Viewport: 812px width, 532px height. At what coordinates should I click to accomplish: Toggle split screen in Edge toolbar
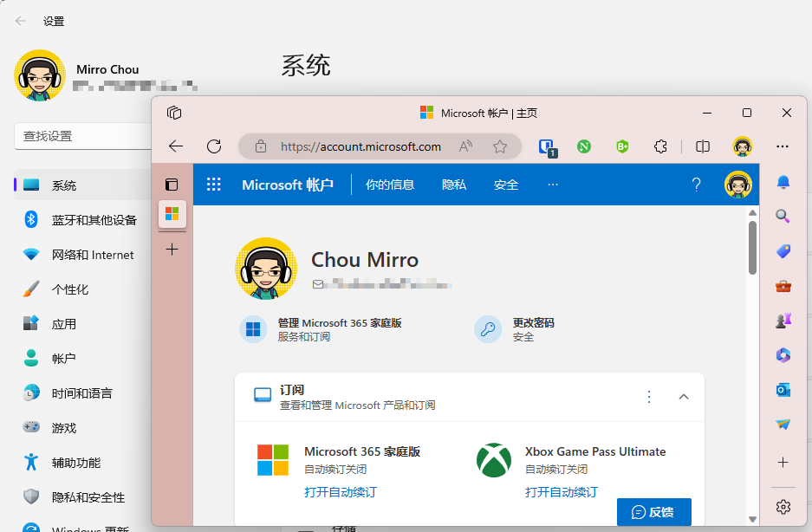click(x=703, y=146)
